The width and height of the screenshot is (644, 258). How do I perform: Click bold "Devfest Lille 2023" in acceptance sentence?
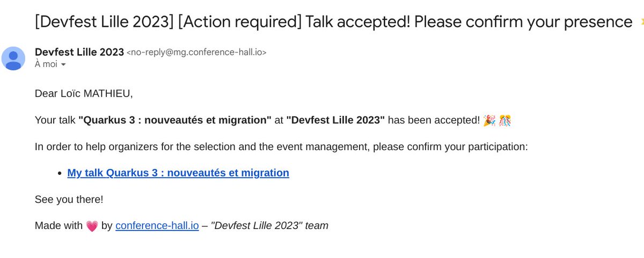click(335, 120)
